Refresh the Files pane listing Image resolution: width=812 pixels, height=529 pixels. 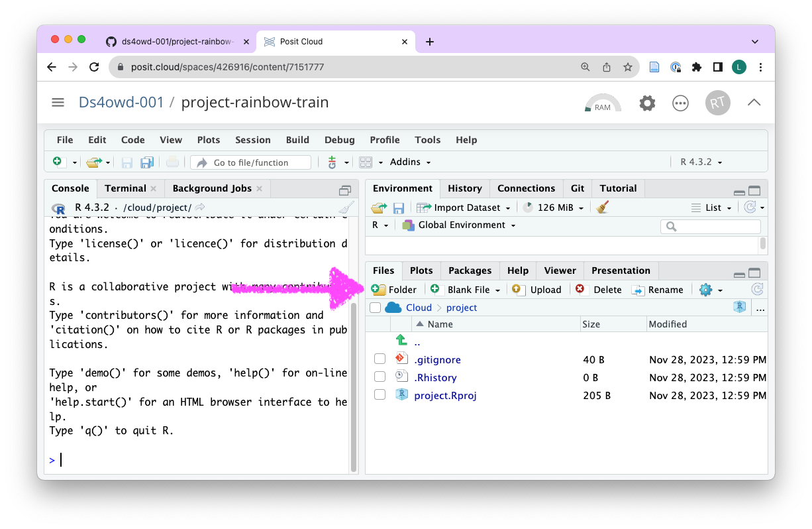tap(757, 290)
